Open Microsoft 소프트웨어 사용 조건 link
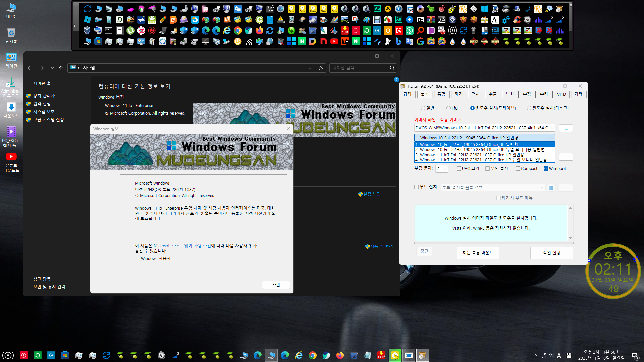 [182, 246]
